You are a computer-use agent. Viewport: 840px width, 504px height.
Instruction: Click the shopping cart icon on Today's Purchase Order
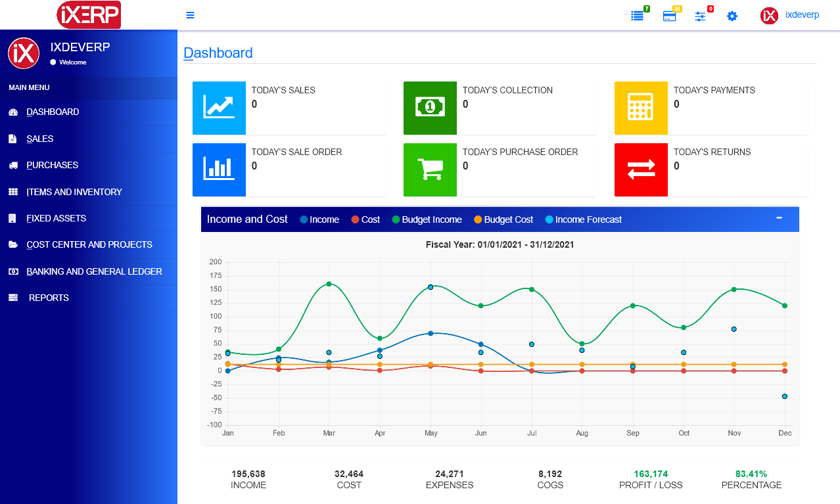pyautogui.click(x=430, y=170)
